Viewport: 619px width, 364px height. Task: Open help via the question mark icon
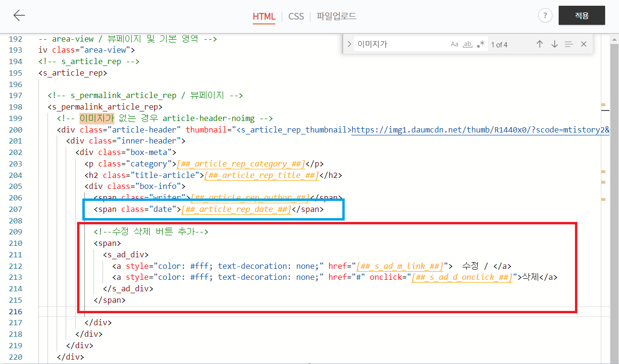(545, 16)
